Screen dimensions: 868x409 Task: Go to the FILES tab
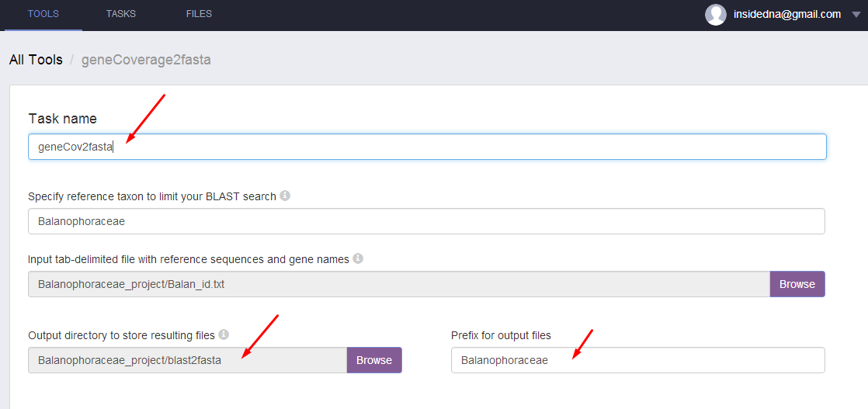pyautogui.click(x=199, y=14)
